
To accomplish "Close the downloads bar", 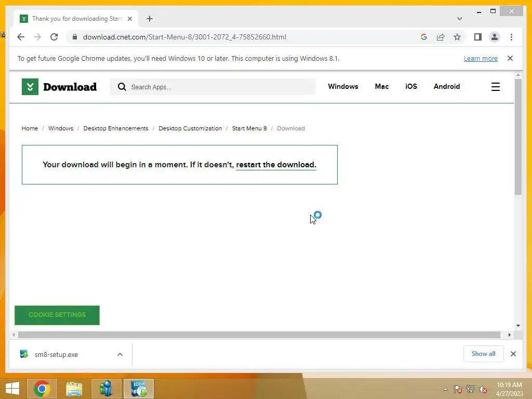I will pyautogui.click(x=513, y=354).
